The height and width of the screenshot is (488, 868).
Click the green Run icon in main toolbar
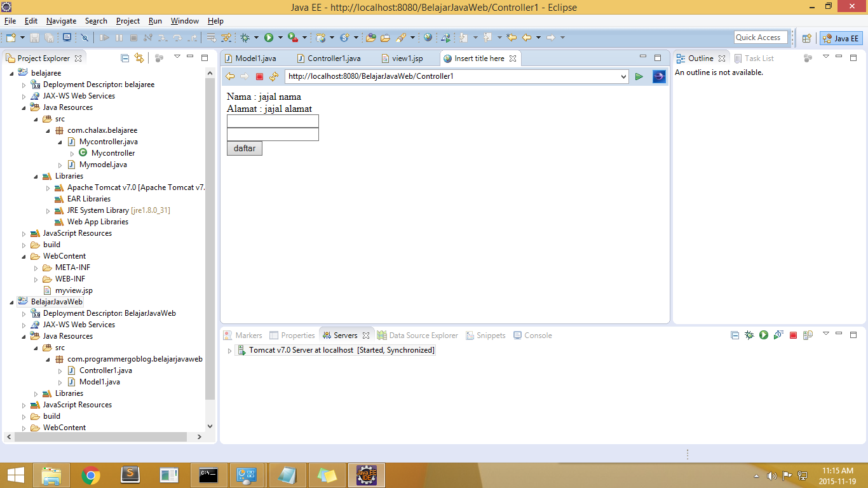click(269, 38)
